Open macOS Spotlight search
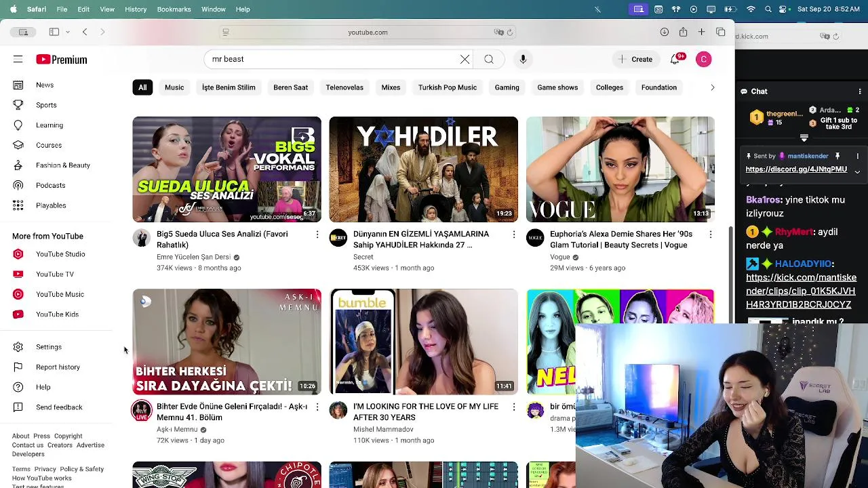 (768, 9)
